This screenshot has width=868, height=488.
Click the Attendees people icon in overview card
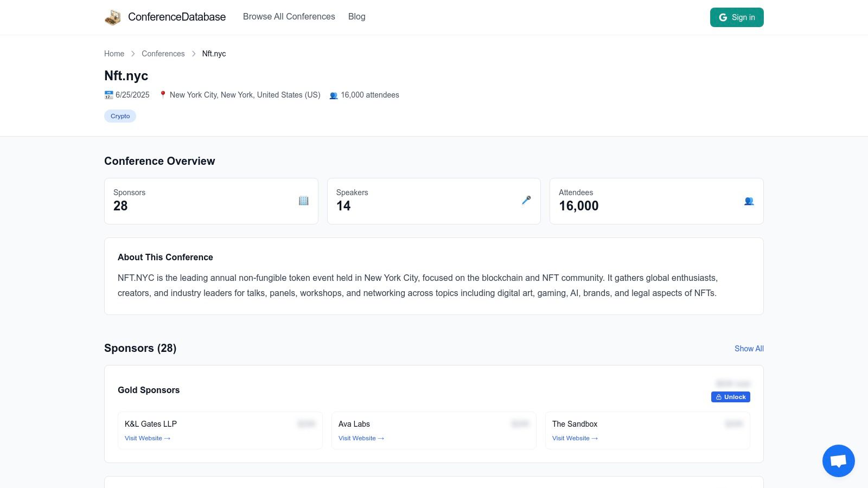(x=749, y=201)
